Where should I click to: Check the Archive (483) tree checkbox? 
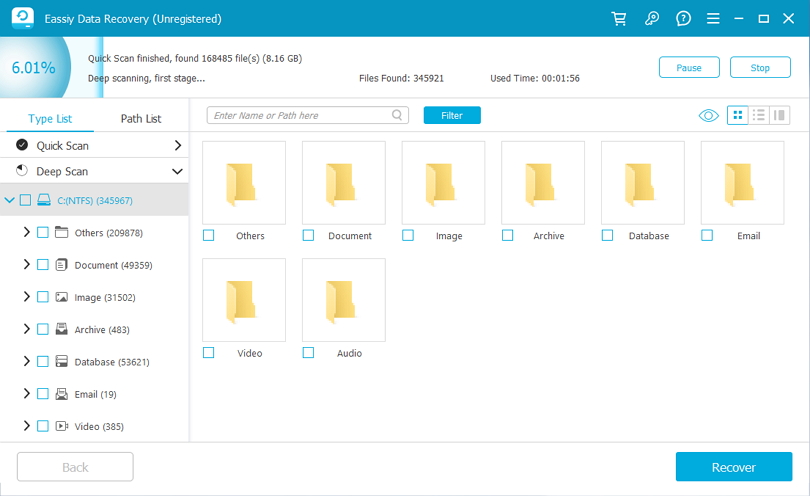(43, 329)
